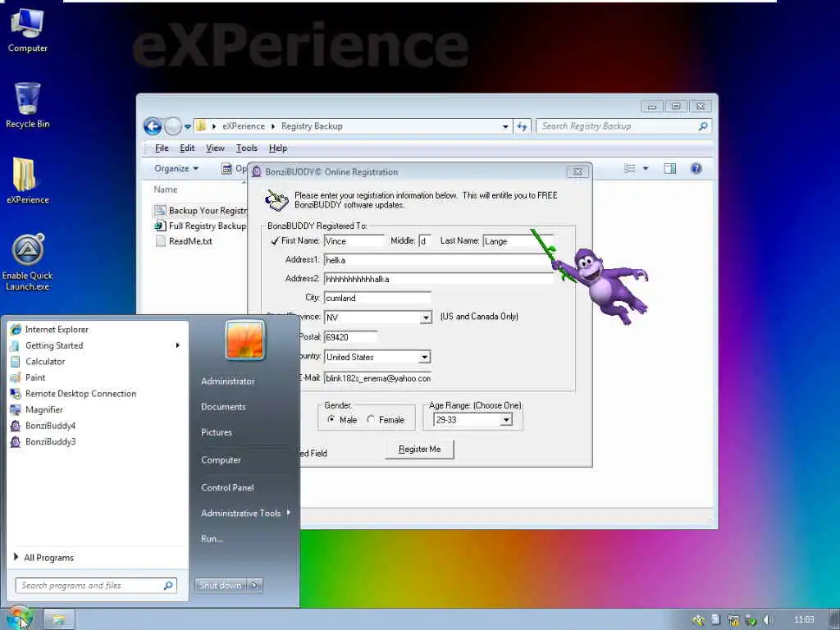This screenshot has width=840, height=630.
Task: Open the Computer desktop icon
Action: pyautogui.click(x=27, y=30)
